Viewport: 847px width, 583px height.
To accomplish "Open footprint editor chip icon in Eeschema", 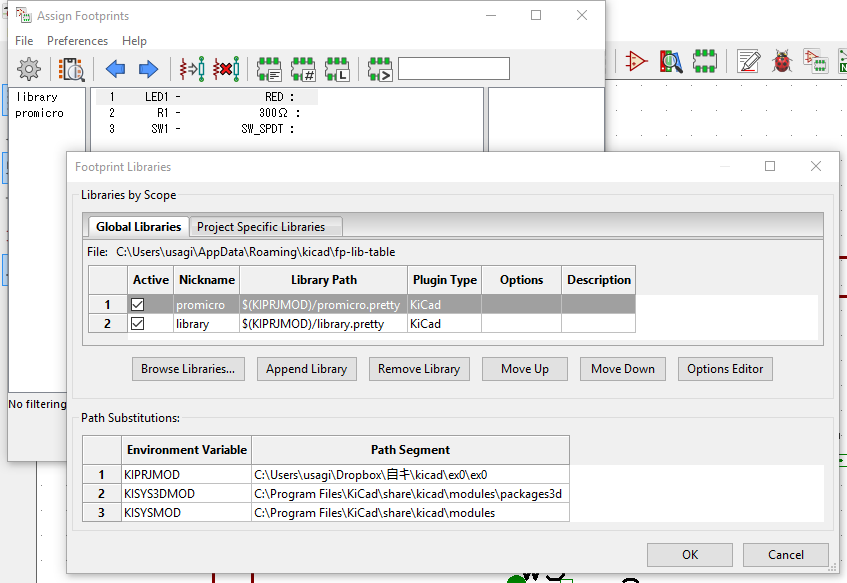I will [704, 61].
